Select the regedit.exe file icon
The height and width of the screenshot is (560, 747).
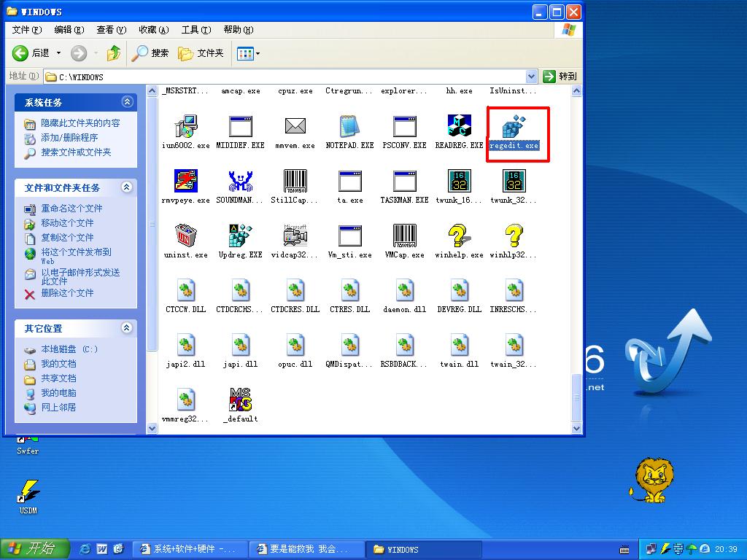pyautogui.click(x=514, y=127)
